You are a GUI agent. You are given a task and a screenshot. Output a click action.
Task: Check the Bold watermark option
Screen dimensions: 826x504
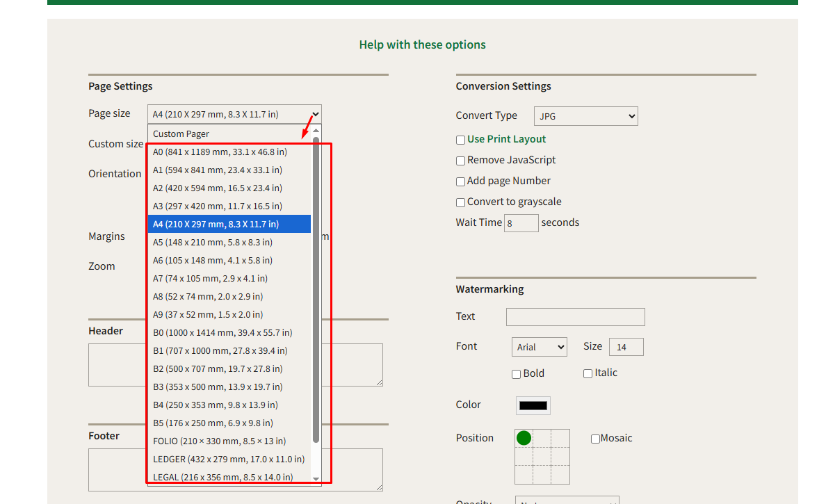[516, 373]
